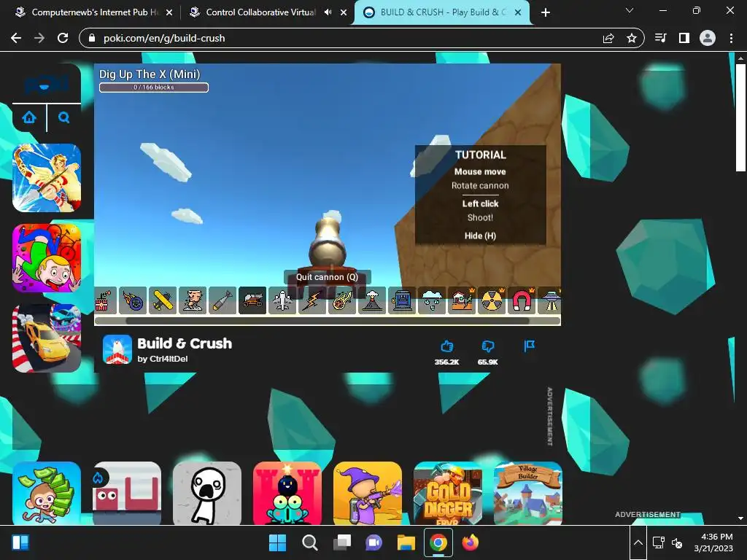Screen dimensions: 747x560
Task: Select the tornado weapon
Action: click(x=193, y=300)
